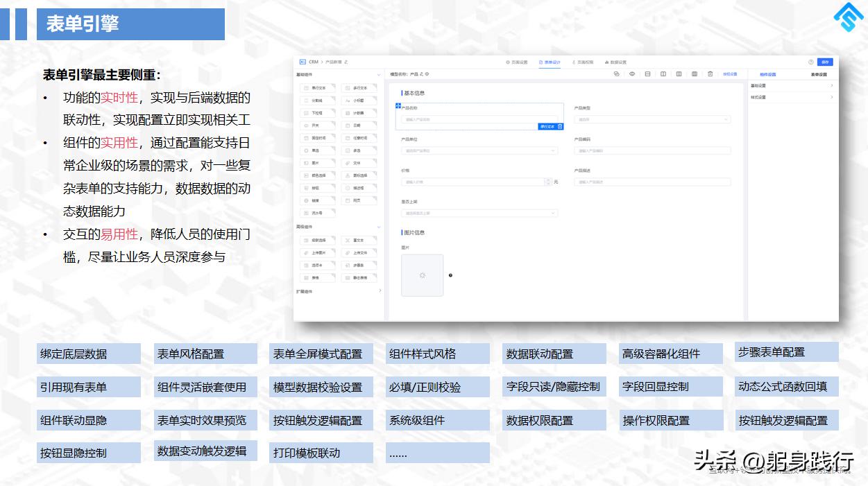Click the link/copy icon in canvas toolbar

(x=617, y=74)
